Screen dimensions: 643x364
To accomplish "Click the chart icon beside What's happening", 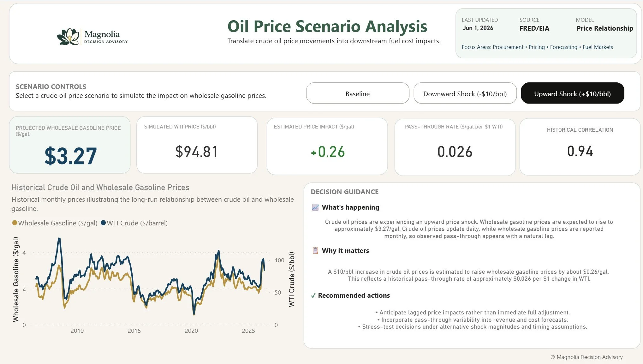I will pos(315,207).
